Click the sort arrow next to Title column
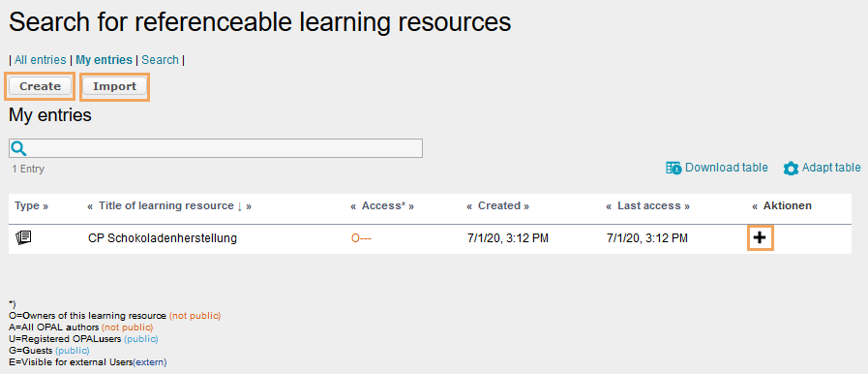 (240, 206)
